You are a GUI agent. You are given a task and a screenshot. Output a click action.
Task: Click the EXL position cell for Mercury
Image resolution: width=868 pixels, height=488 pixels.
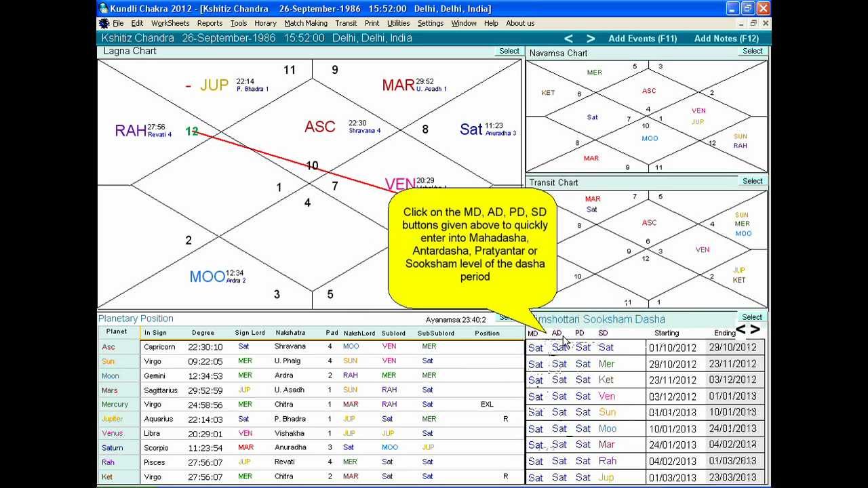(x=487, y=405)
